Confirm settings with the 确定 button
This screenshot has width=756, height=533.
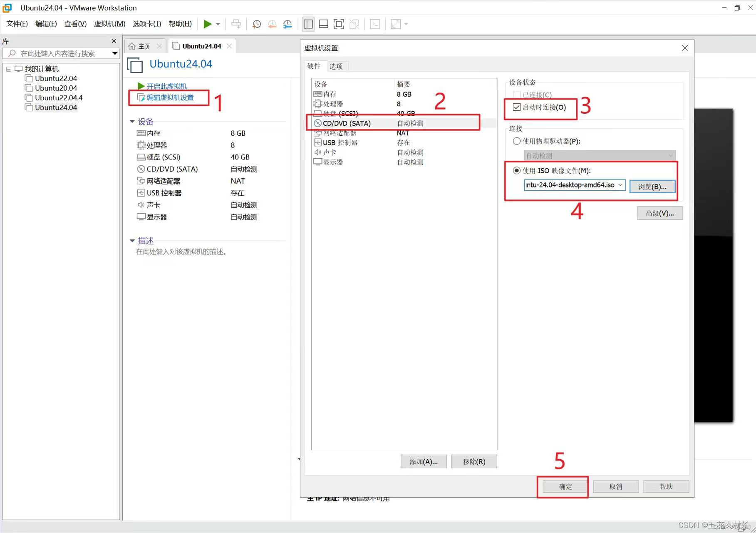pos(565,486)
